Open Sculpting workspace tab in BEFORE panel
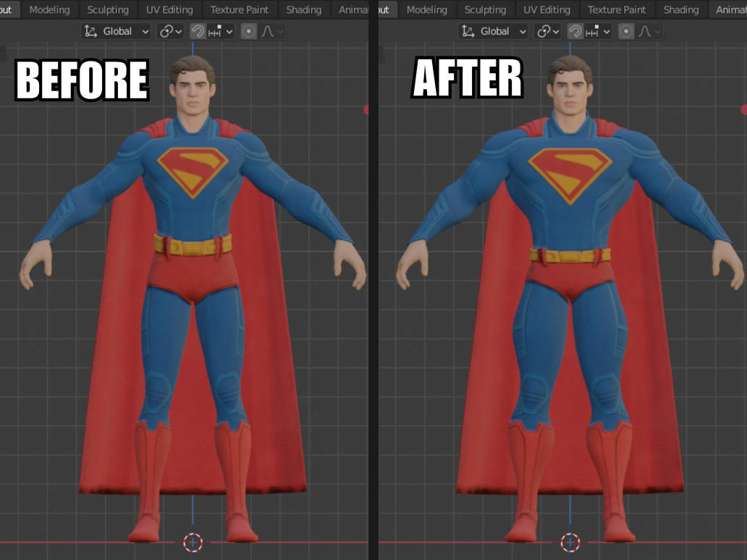The image size is (747, 560). (x=108, y=9)
